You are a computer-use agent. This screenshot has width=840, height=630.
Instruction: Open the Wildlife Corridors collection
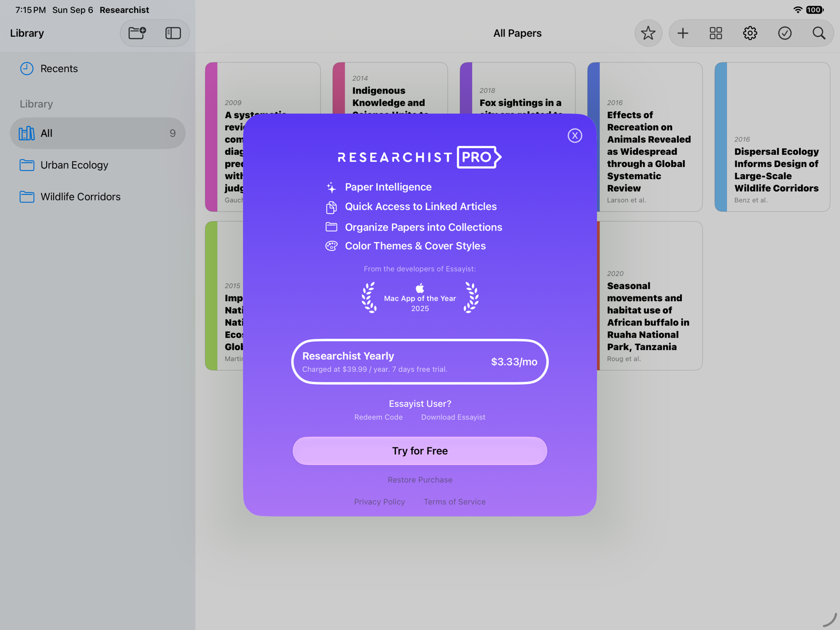point(98,197)
